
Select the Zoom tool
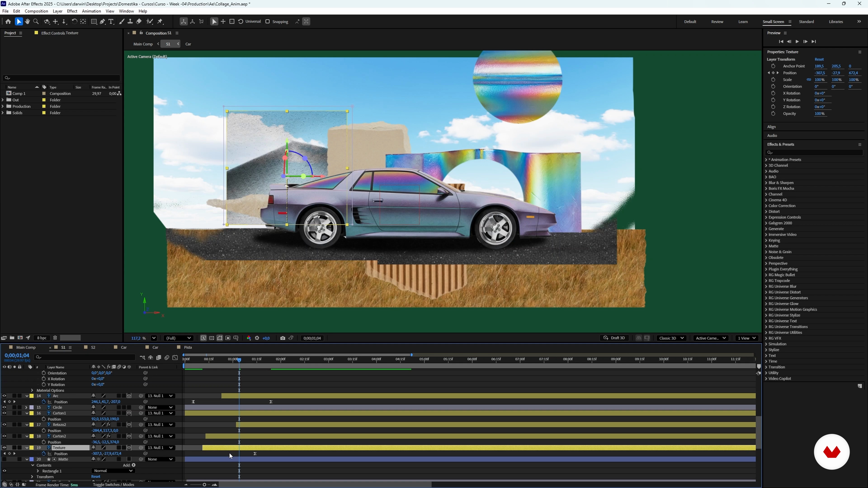pyautogui.click(x=36, y=21)
